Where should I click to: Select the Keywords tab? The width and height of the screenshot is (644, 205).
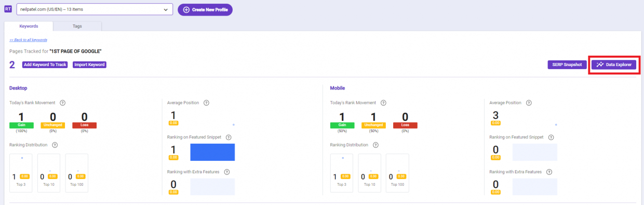pyautogui.click(x=29, y=26)
